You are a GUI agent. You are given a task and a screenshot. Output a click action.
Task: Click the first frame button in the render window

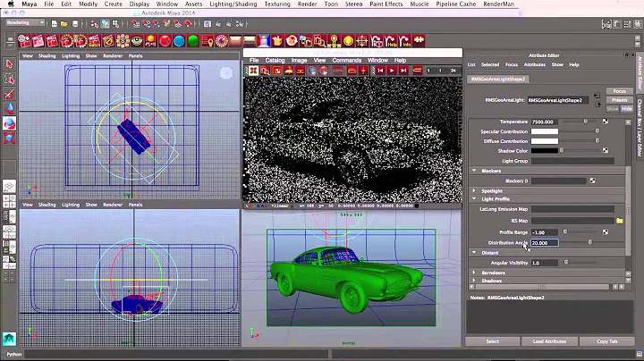(380, 71)
